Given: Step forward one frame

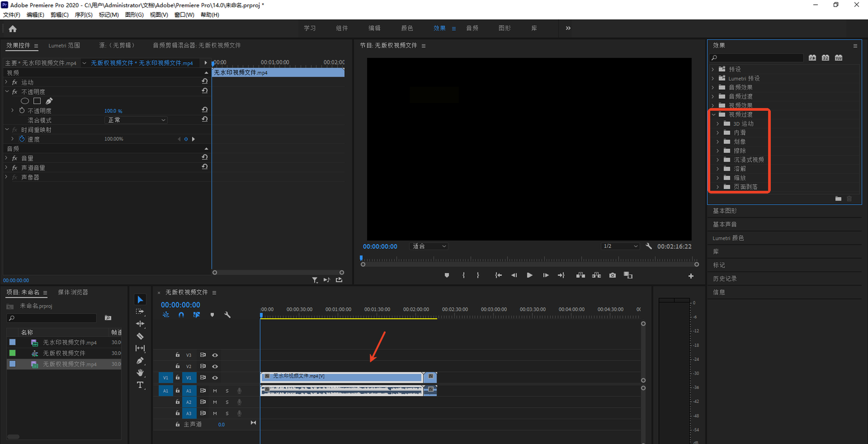Looking at the screenshot, I should pyautogui.click(x=546, y=275).
